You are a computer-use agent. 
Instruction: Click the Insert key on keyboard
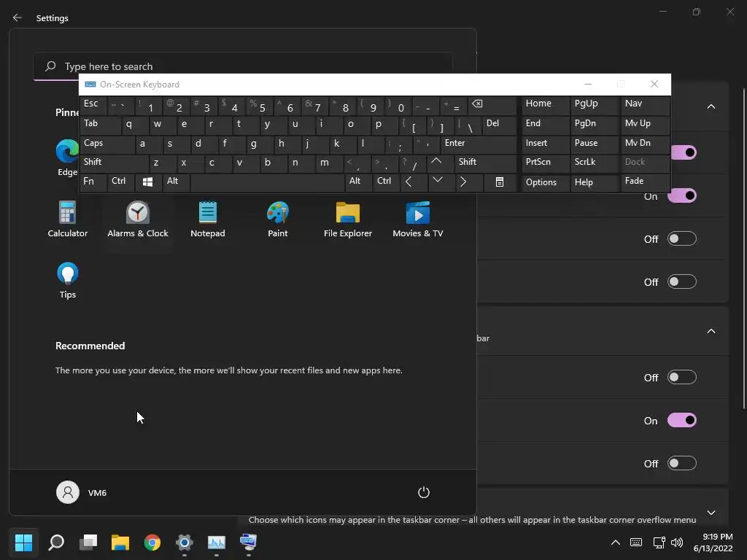(544, 144)
